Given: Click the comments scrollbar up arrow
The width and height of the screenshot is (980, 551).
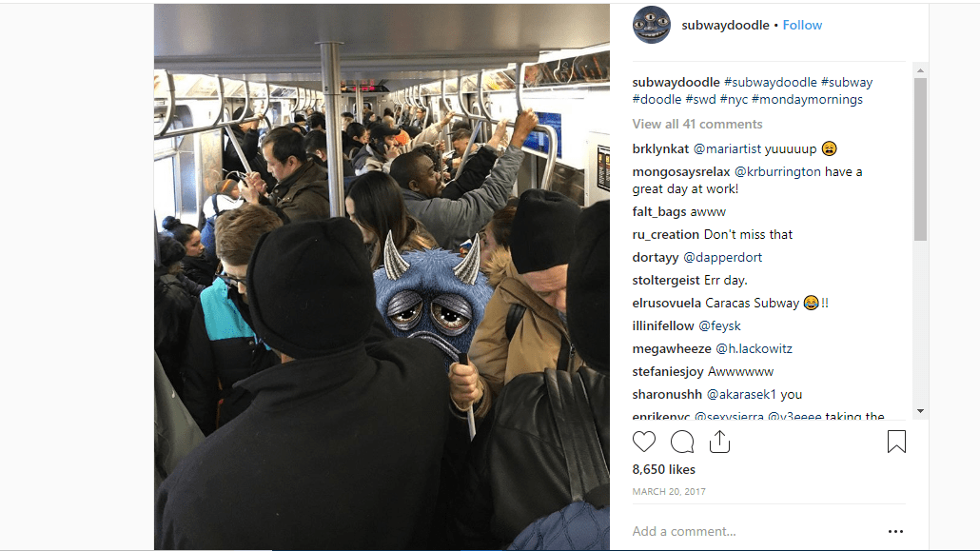Looking at the screenshot, I should coord(920,70).
